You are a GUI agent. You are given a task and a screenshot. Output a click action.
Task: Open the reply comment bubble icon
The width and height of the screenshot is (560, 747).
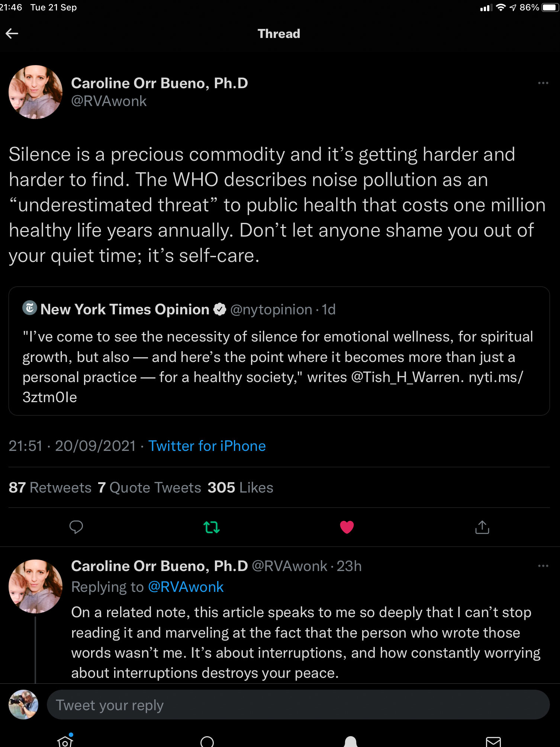click(76, 527)
